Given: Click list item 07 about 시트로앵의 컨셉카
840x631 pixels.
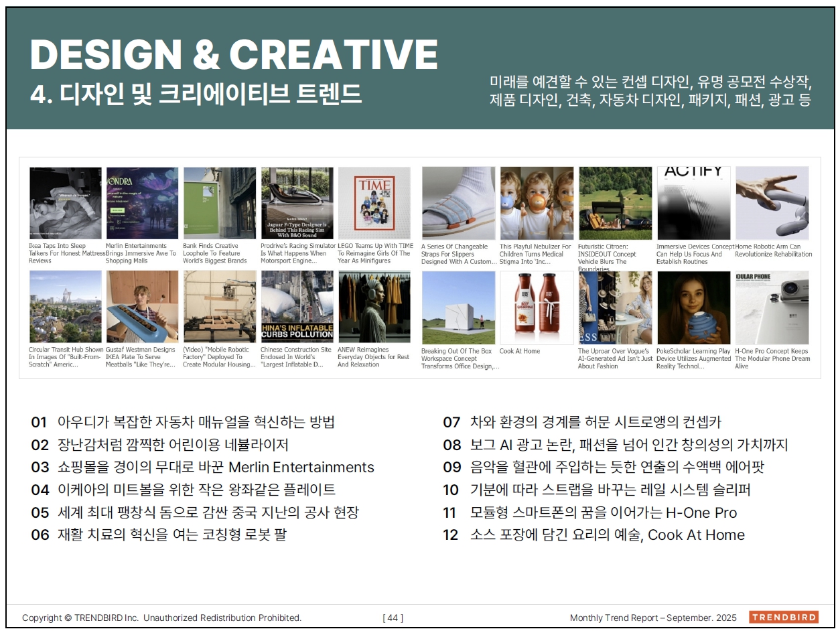Looking at the screenshot, I should pyautogui.click(x=582, y=422).
